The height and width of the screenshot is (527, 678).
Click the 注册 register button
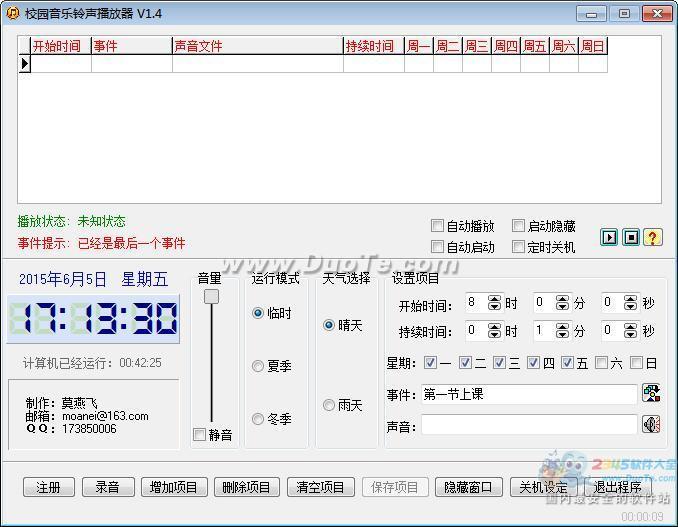tap(48, 487)
